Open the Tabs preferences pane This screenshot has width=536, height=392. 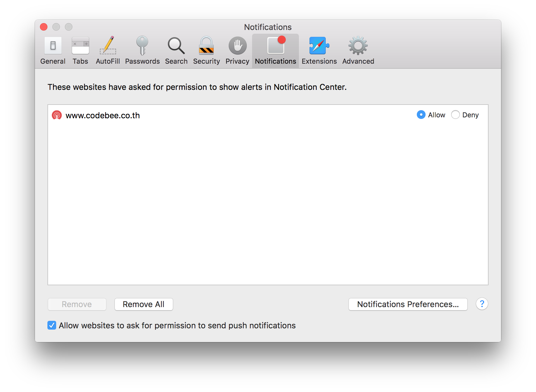coord(80,51)
